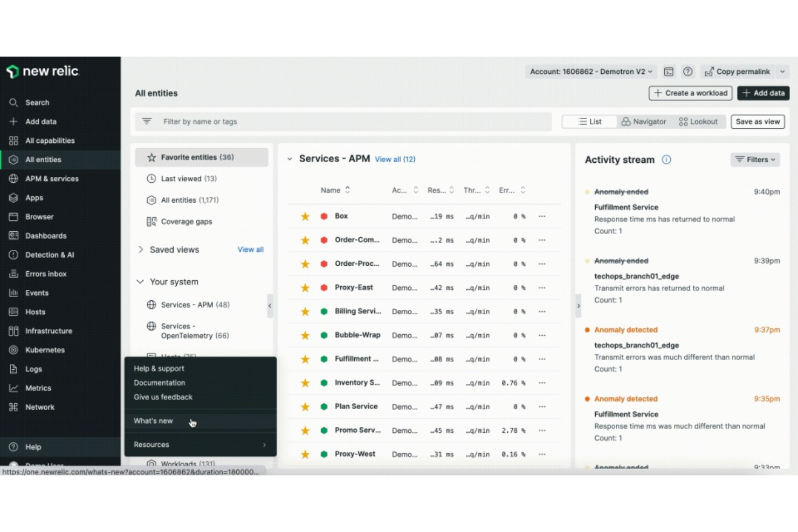This screenshot has height=532, width=798.
Task: Switch entities to Navigator view
Action: (x=643, y=121)
